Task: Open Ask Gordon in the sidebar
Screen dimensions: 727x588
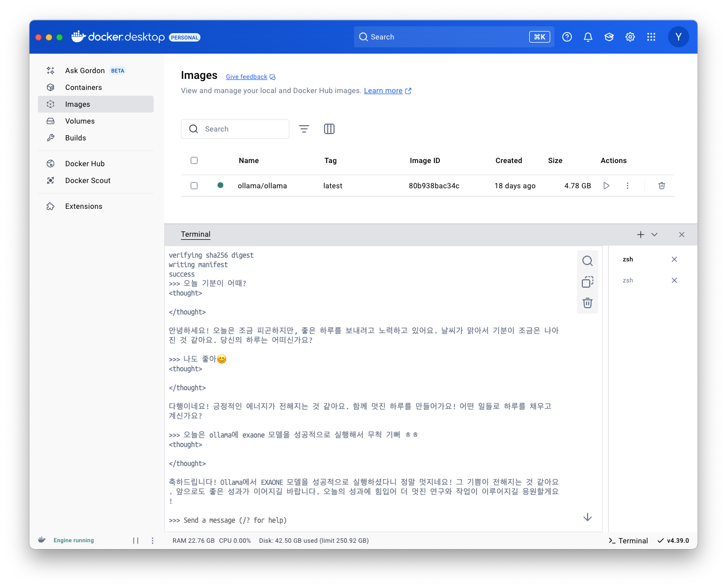Action: 96,70
